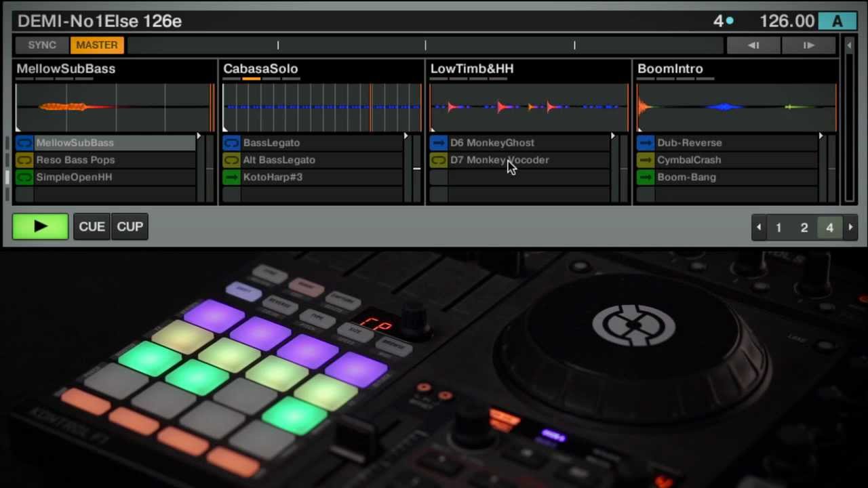
Task: Click the yellow loop icon for Alt BassLegato
Action: [231, 160]
